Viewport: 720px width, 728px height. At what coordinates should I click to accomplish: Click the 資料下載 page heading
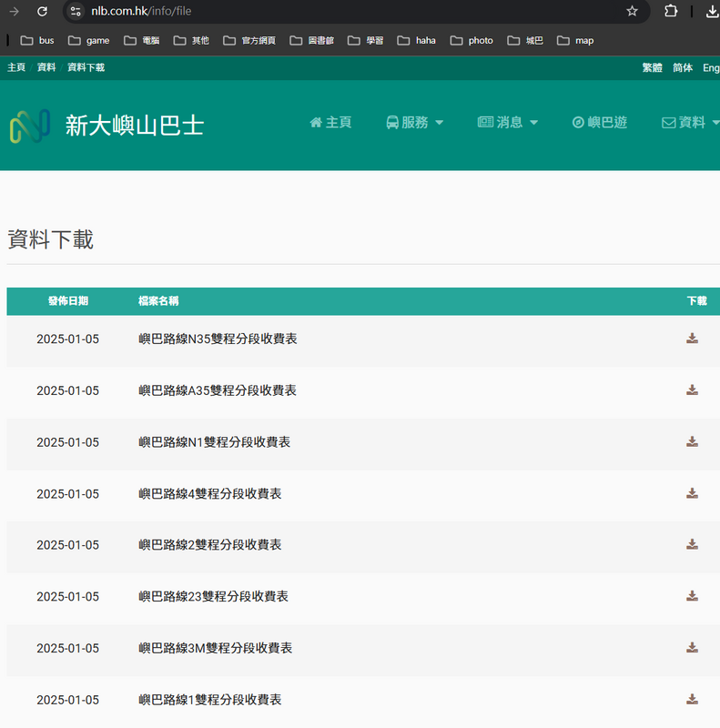click(x=51, y=239)
